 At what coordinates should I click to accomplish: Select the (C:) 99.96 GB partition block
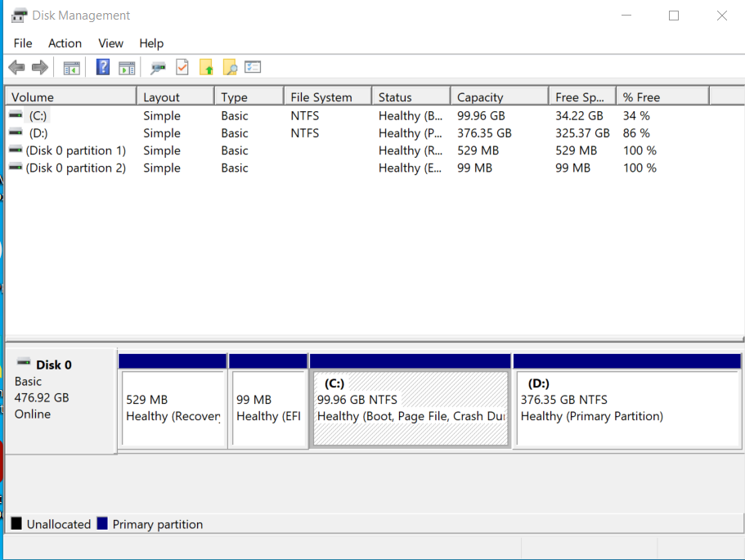coord(411,408)
